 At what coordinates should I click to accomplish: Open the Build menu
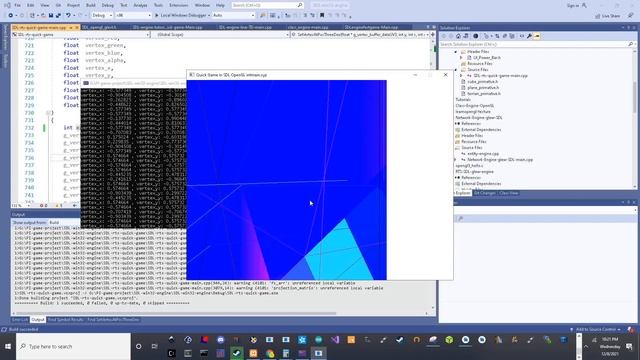(x=91, y=5)
